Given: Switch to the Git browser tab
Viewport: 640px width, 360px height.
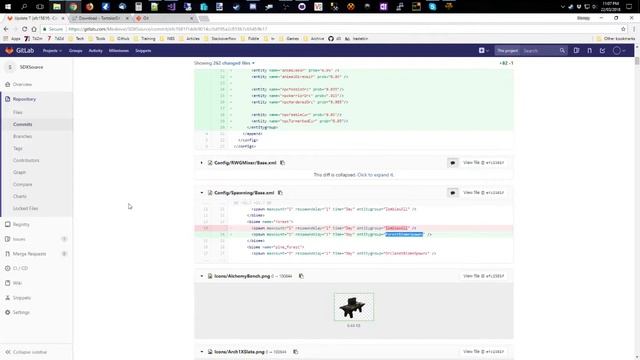Looking at the screenshot, I should pyautogui.click(x=164, y=18).
